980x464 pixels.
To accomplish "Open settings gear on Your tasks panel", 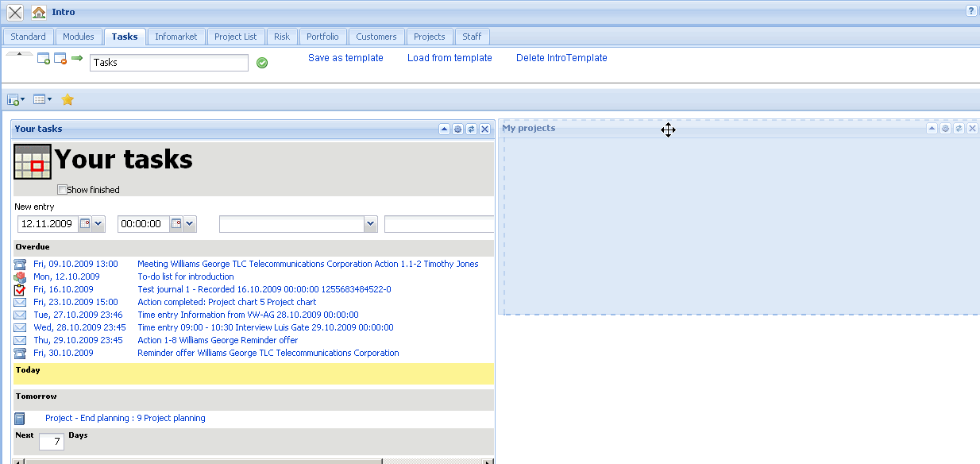I will pyautogui.click(x=457, y=129).
